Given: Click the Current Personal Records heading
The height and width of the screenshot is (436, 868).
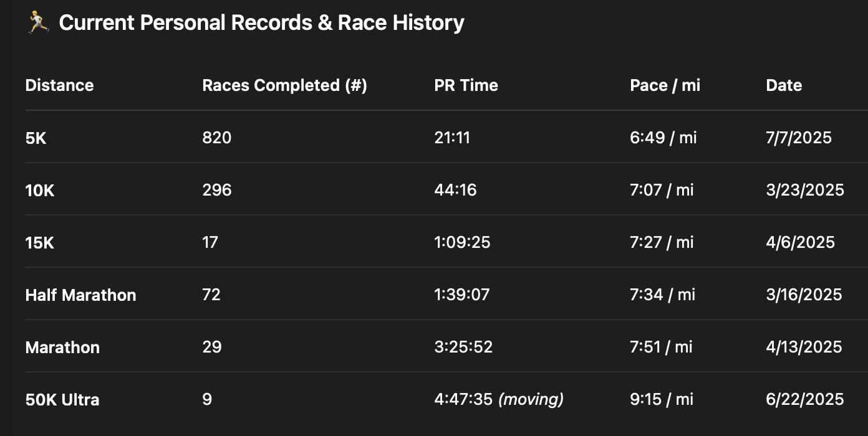Looking at the screenshot, I should pos(261,23).
